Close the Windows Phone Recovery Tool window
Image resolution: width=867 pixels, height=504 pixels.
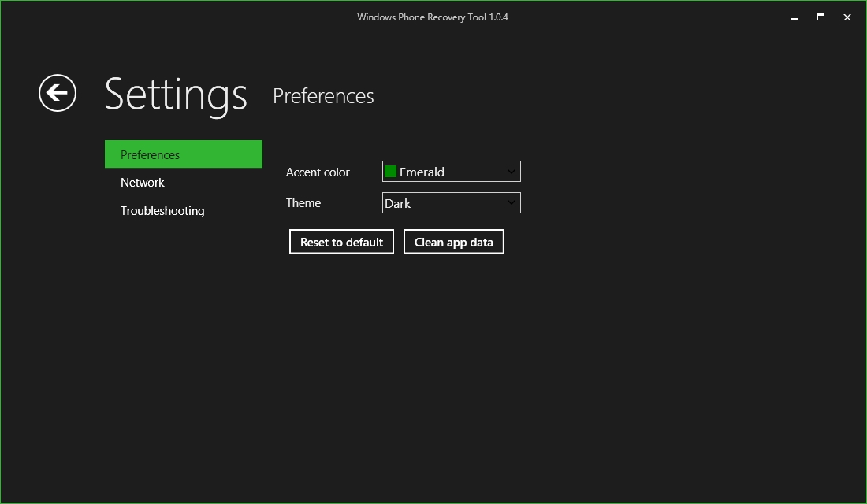pyautogui.click(x=847, y=17)
